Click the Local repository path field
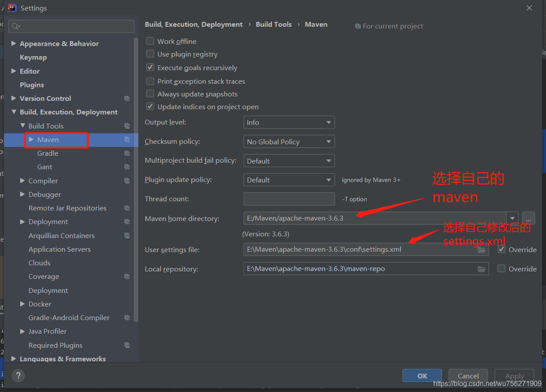546x392 pixels. (x=366, y=269)
